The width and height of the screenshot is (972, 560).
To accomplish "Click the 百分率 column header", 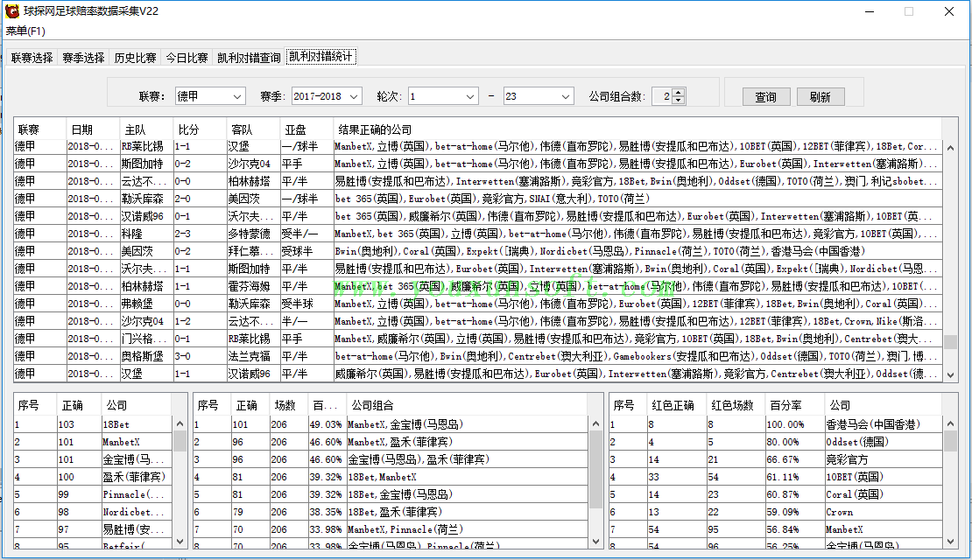I will point(795,405).
